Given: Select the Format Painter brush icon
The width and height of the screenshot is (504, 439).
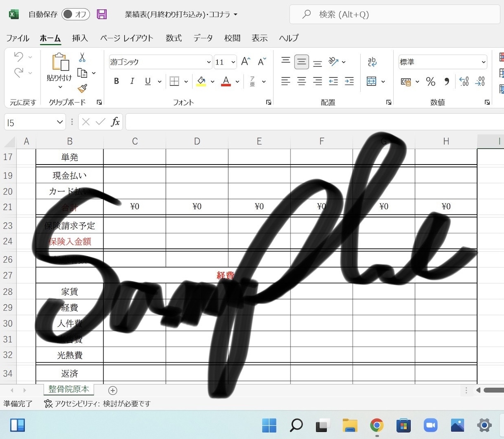Looking at the screenshot, I should click(x=82, y=88).
